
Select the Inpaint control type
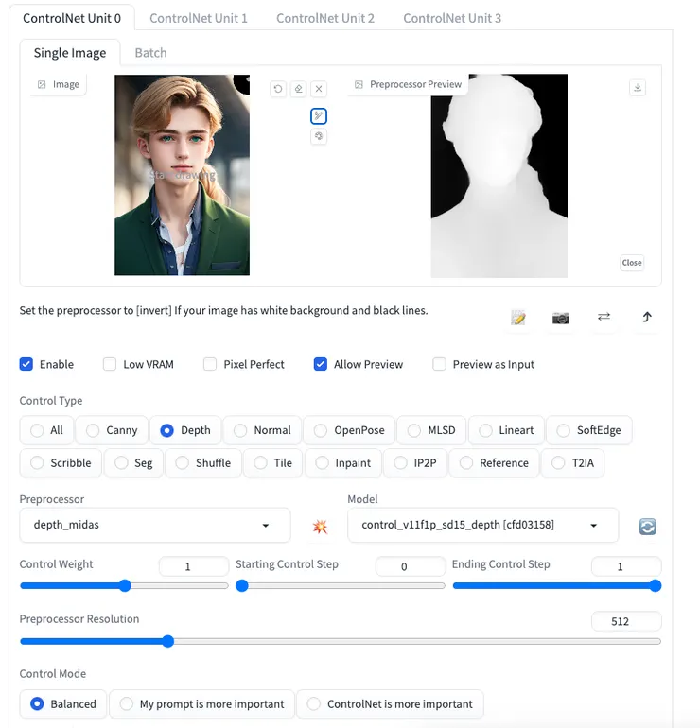pyautogui.click(x=343, y=463)
